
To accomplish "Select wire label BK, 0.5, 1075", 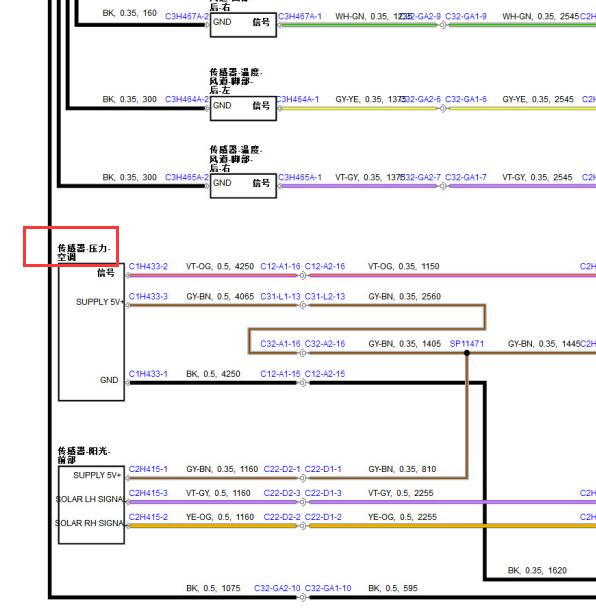I will point(213,589).
